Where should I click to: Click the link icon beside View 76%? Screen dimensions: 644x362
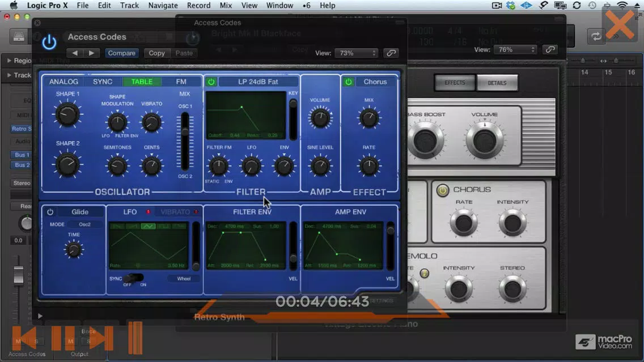550,50
